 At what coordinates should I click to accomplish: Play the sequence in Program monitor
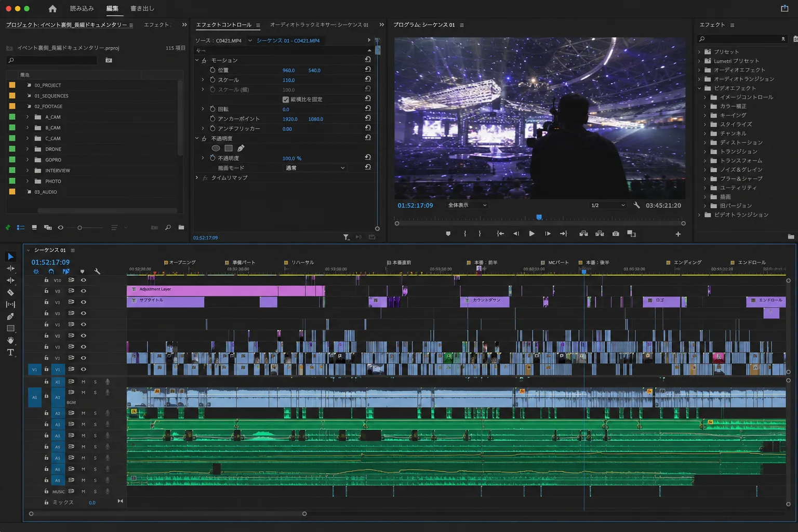click(x=531, y=234)
